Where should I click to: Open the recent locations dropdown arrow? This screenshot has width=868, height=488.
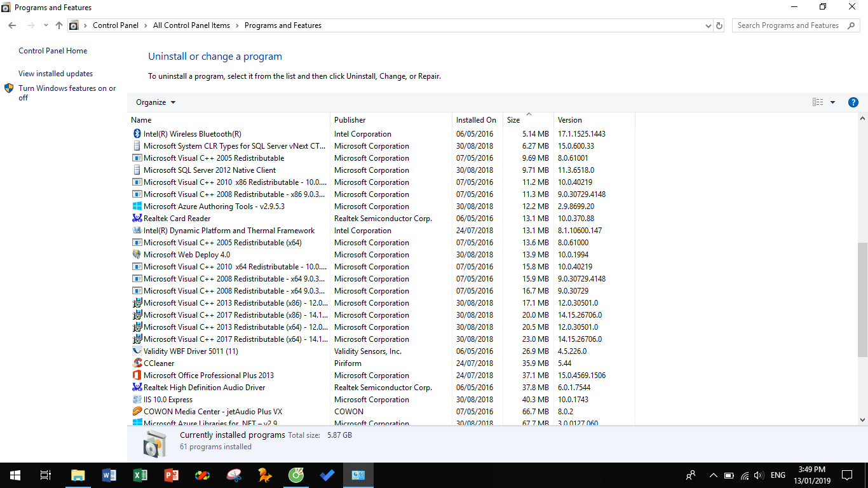46,25
